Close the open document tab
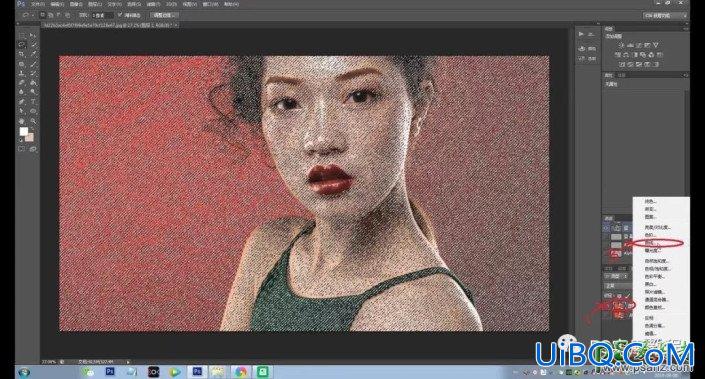This screenshot has height=379, width=705. coord(175,25)
